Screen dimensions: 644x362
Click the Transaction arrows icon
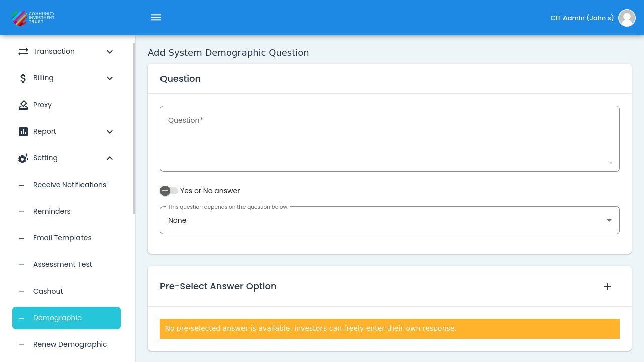click(23, 52)
